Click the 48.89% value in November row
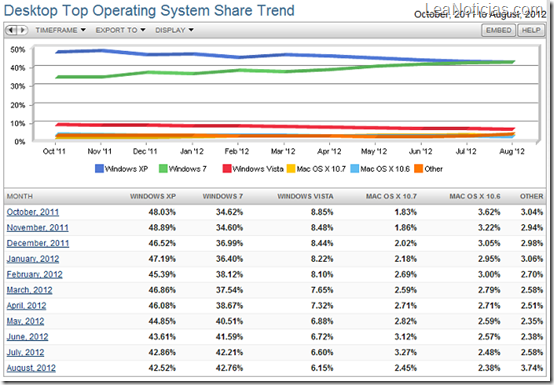This screenshot has height=385, width=554. 162,228
